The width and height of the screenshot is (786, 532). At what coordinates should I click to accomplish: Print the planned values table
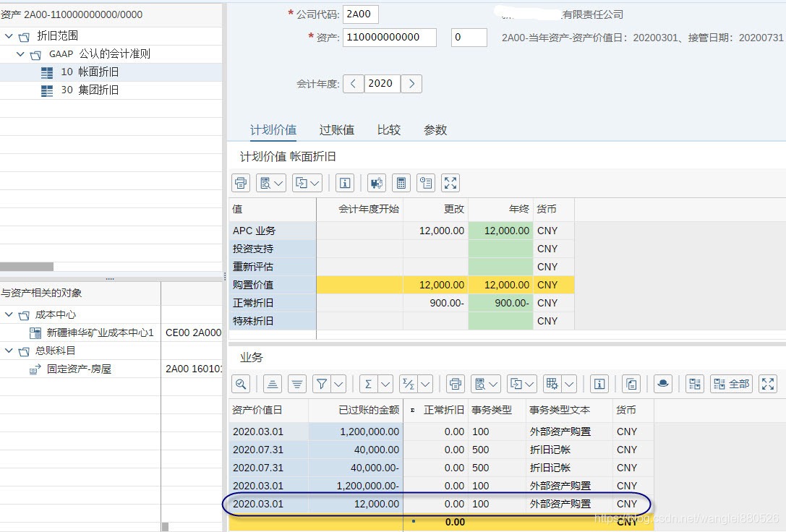[241, 184]
